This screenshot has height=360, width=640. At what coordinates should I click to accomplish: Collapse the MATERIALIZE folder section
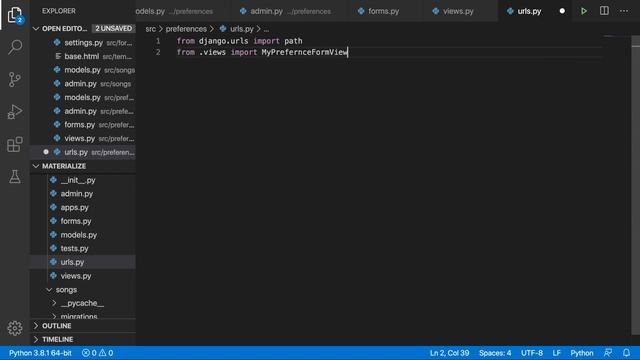point(36,166)
